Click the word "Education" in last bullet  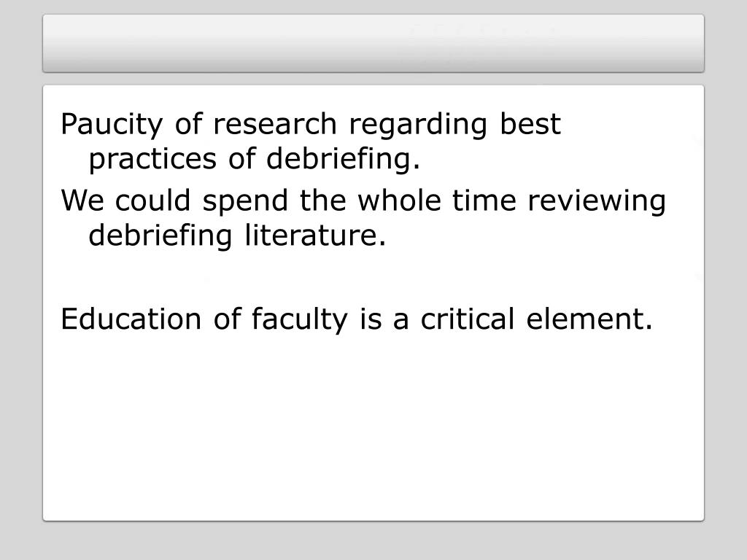(131, 319)
